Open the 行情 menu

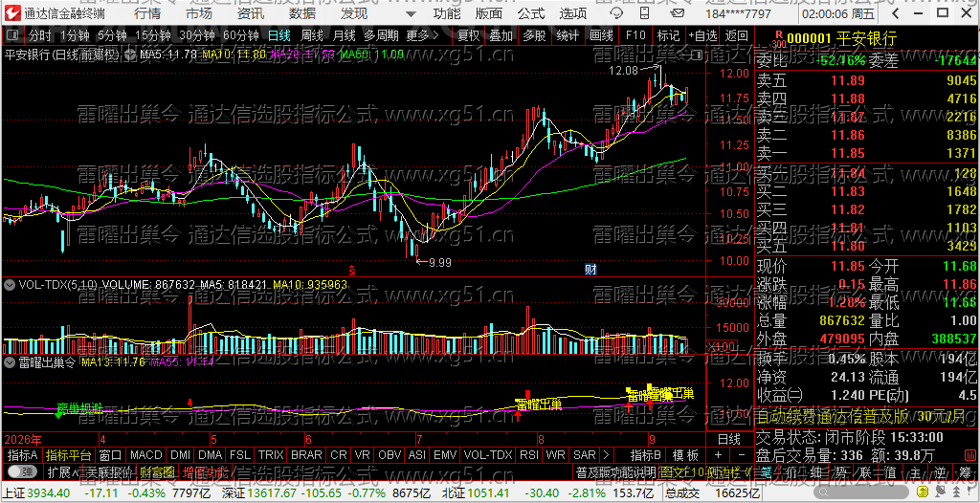pyautogui.click(x=146, y=13)
